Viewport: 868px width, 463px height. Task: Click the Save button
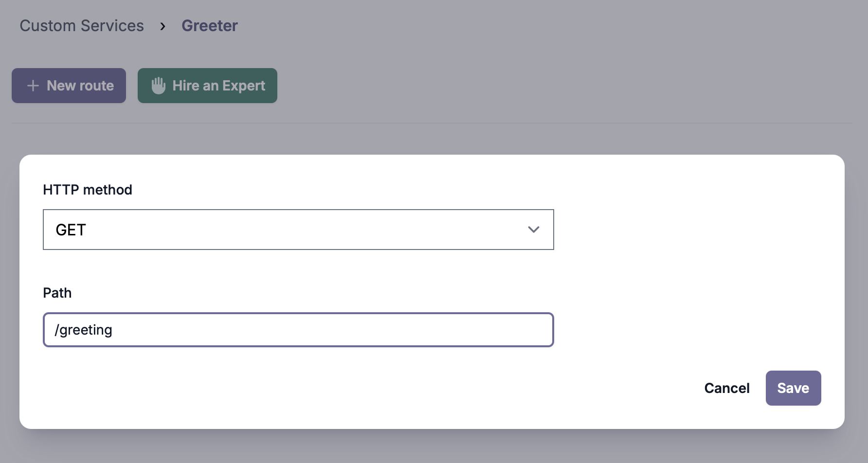point(793,388)
